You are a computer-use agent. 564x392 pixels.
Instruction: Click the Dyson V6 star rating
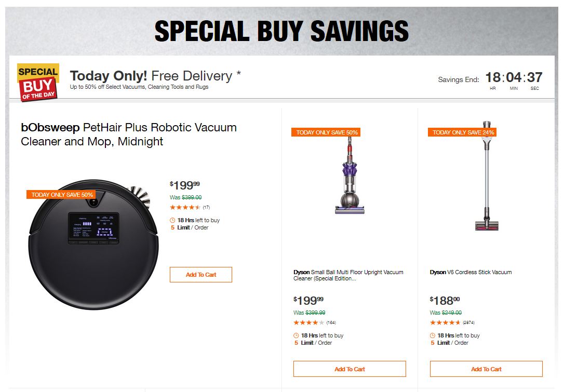[x=445, y=322]
